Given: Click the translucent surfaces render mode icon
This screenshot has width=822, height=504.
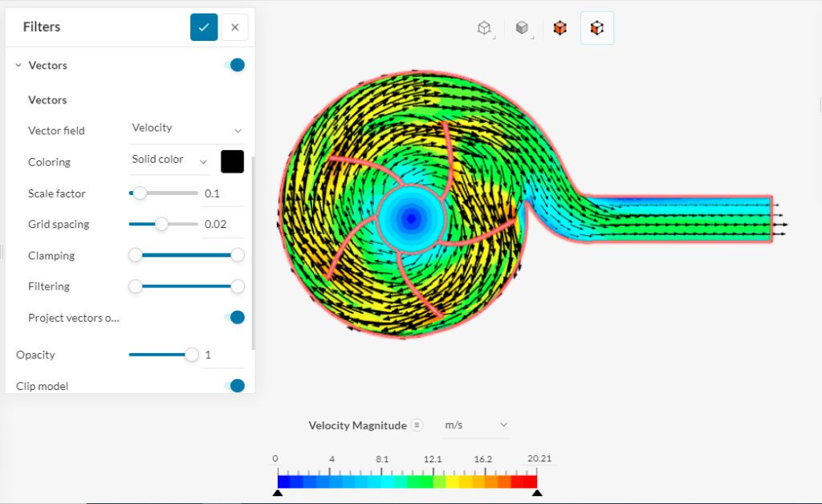Looking at the screenshot, I should 597,26.
